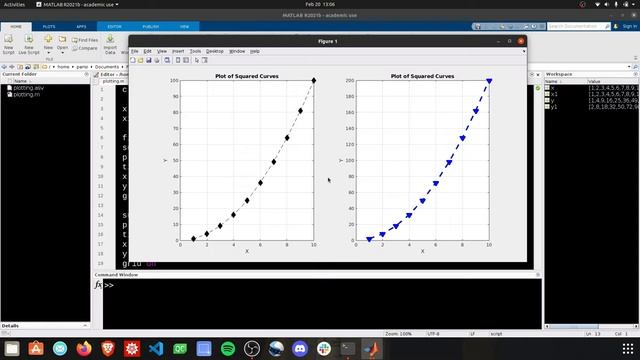The width and height of the screenshot is (640, 360).
Task: Click the Command Window prompt input
Action: (x=322, y=285)
